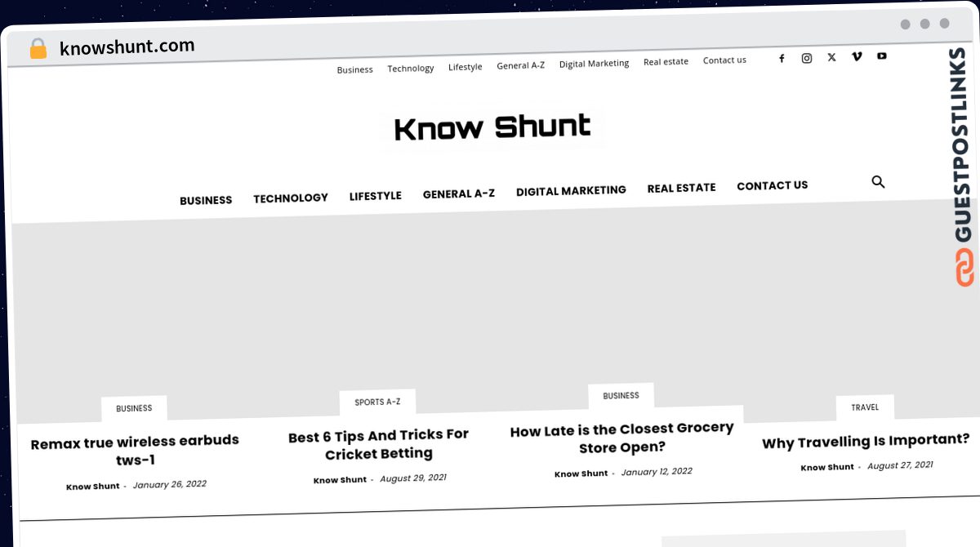
Task: Click Know Shunt author under Remax article
Action: [93, 487]
